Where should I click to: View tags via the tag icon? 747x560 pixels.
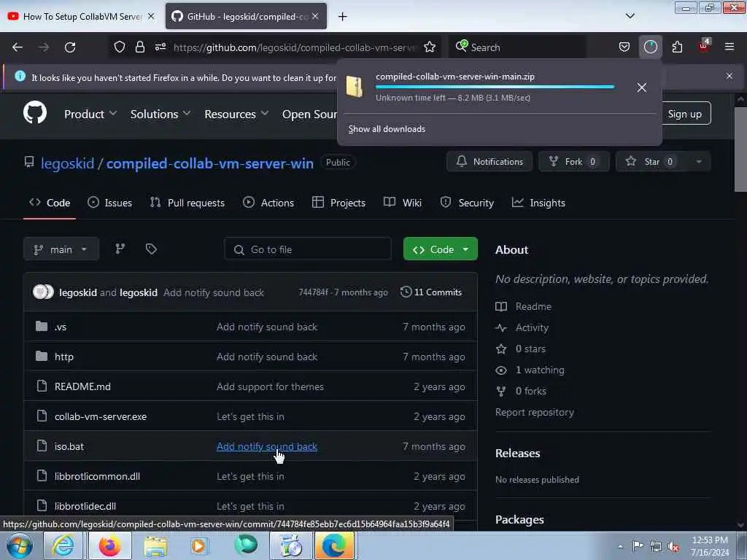(x=151, y=249)
